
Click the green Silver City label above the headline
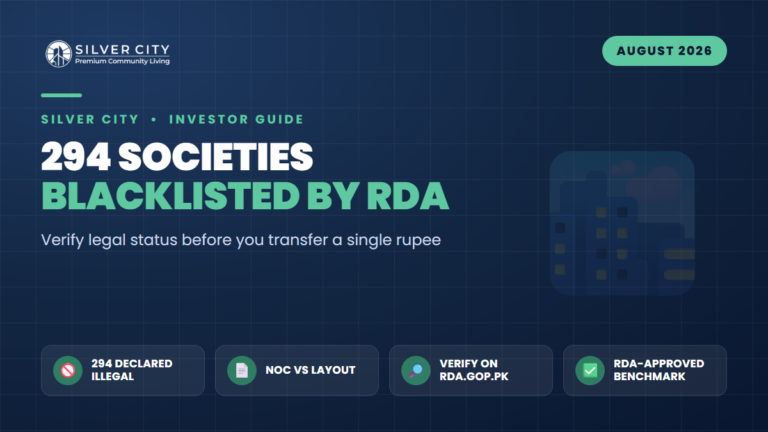point(90,120)
